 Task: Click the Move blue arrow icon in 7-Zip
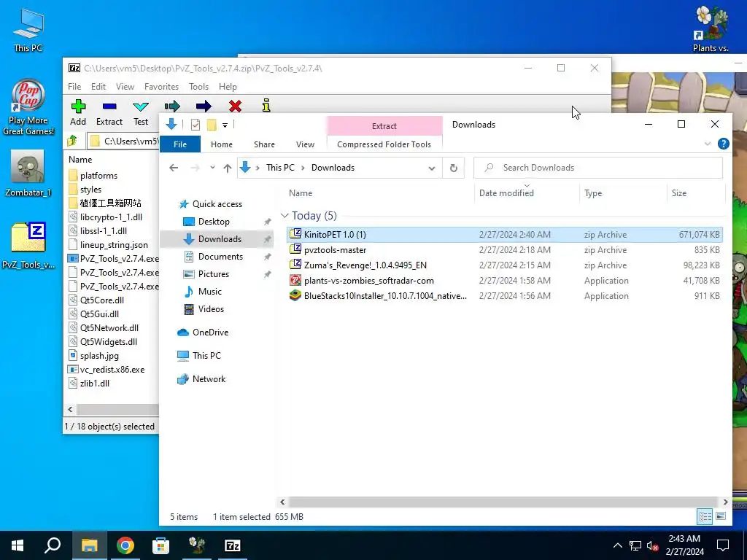point(204,106)
